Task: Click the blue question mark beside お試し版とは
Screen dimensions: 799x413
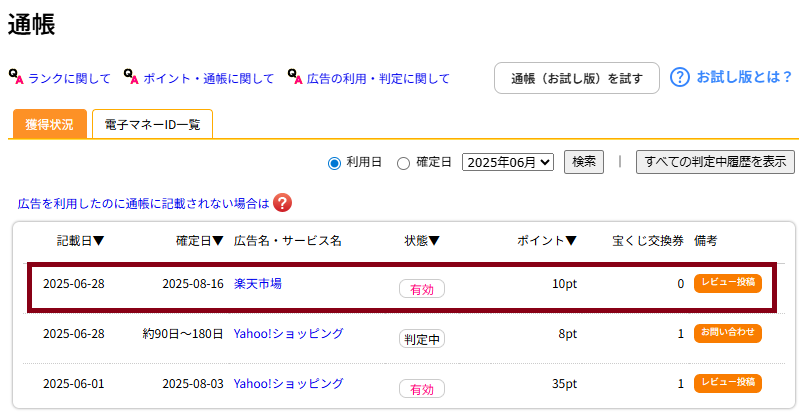Action: 679,78
